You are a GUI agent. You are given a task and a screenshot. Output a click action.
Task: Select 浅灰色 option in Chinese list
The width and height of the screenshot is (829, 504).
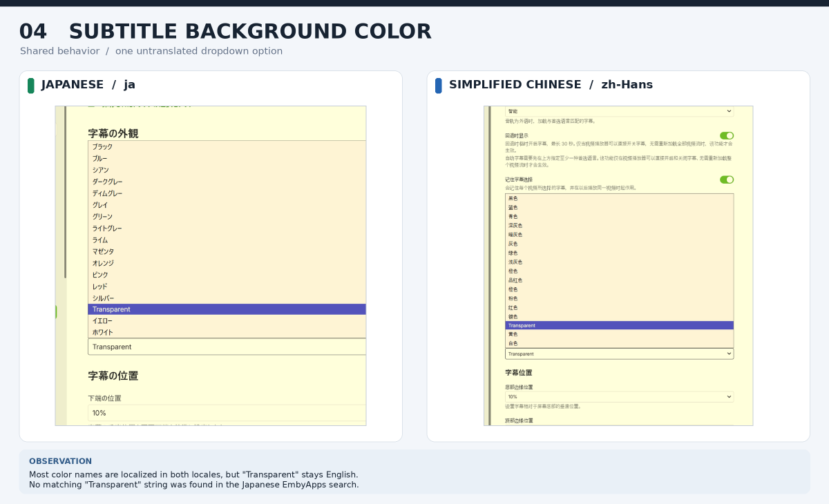619,262
